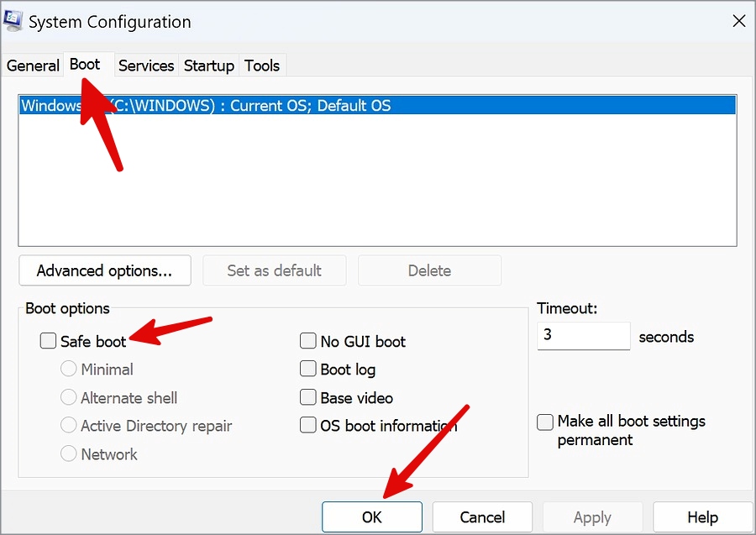
Task: Select the Windows Current OS boot entry
Action: (x=252, y=106)
